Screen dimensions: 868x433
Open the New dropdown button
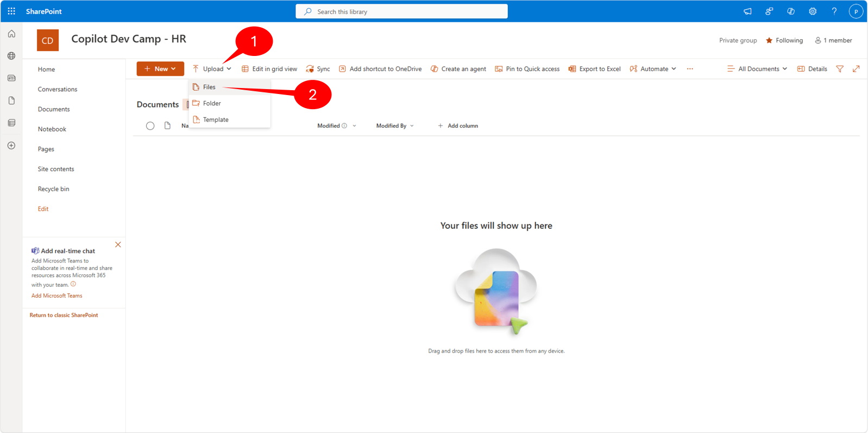tap(160, 69)
